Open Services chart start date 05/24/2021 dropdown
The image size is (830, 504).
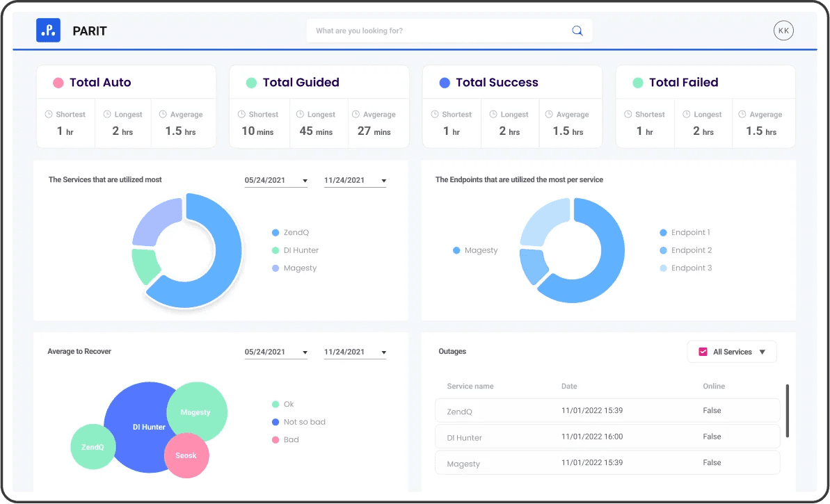pos(276,180)
